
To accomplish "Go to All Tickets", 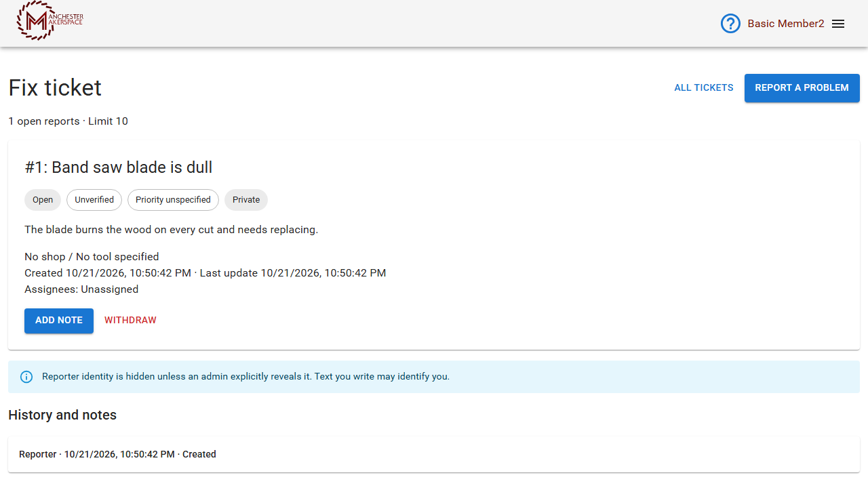I will click(704, 88).
